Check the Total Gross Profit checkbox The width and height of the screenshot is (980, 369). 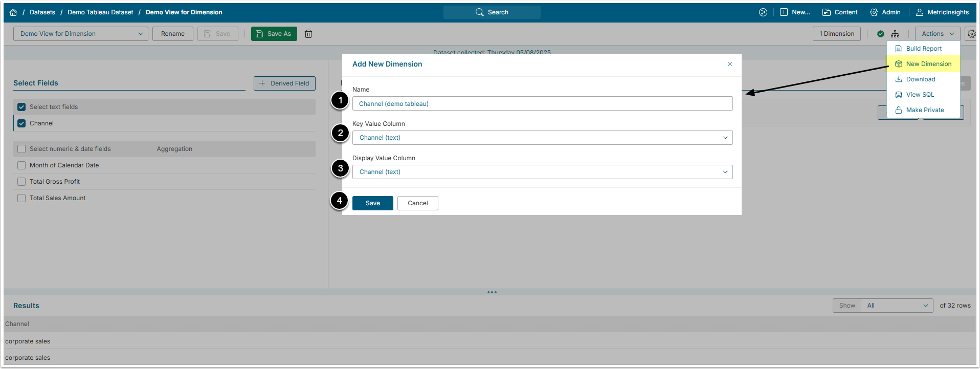pyautogui.click(x=21, y=182)
